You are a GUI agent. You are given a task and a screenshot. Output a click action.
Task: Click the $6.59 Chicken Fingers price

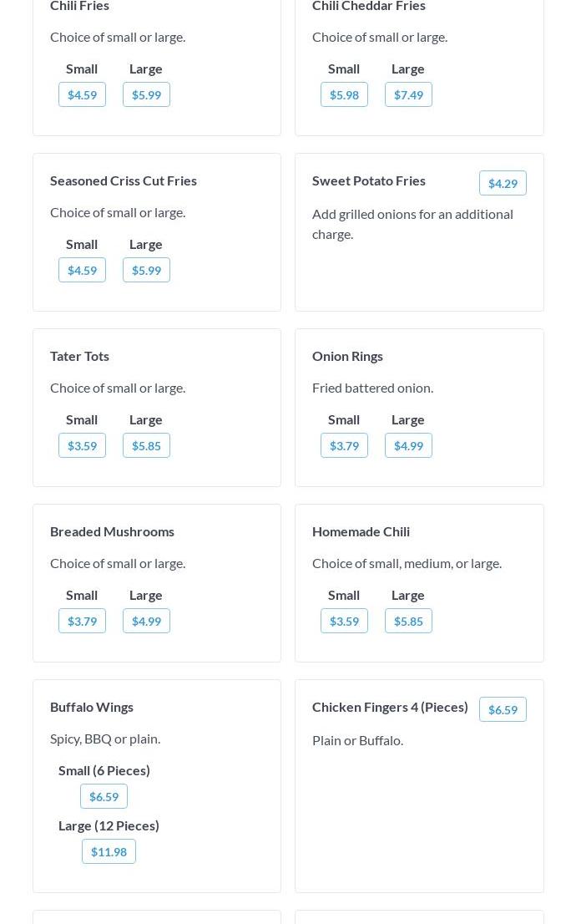pyautogui.click(x=503, y=709)
